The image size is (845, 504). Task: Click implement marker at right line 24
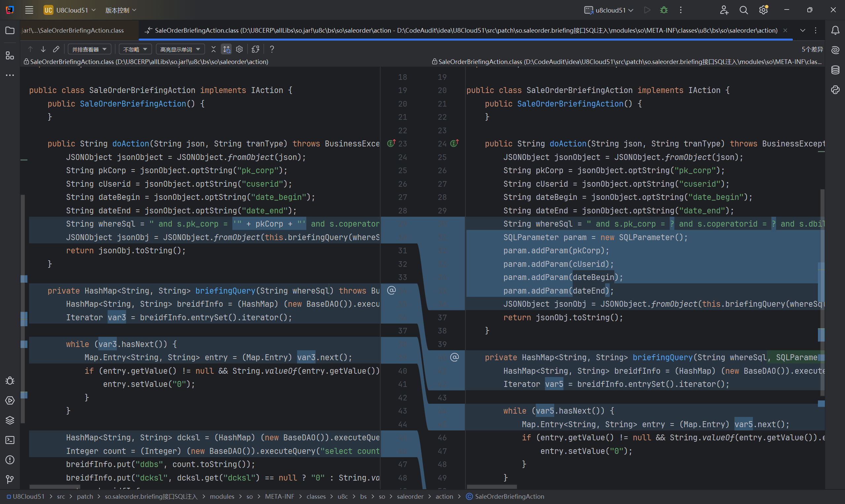[x=454, y=143]
